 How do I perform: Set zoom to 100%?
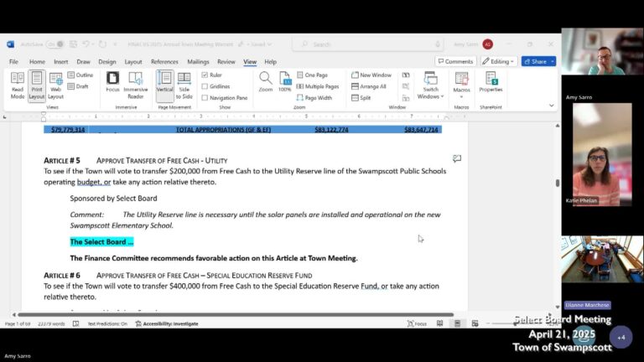click(x=285, y=81)
